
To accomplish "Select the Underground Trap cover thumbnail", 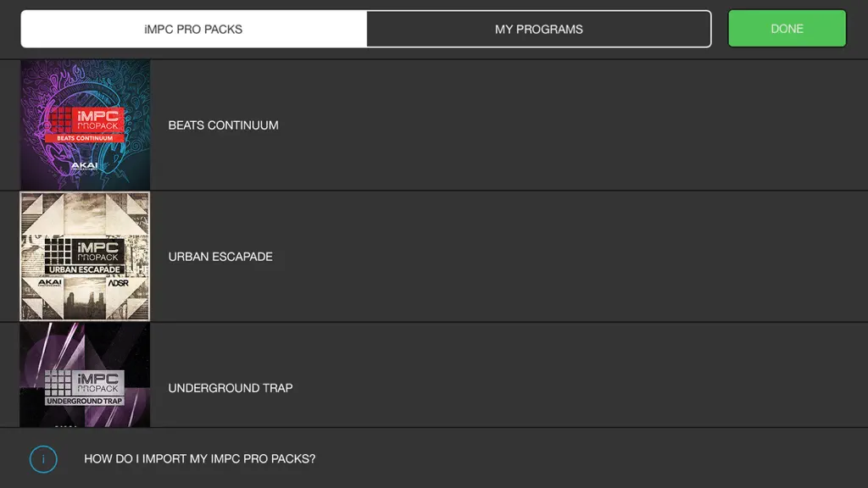I will click(x=85, y=375).
